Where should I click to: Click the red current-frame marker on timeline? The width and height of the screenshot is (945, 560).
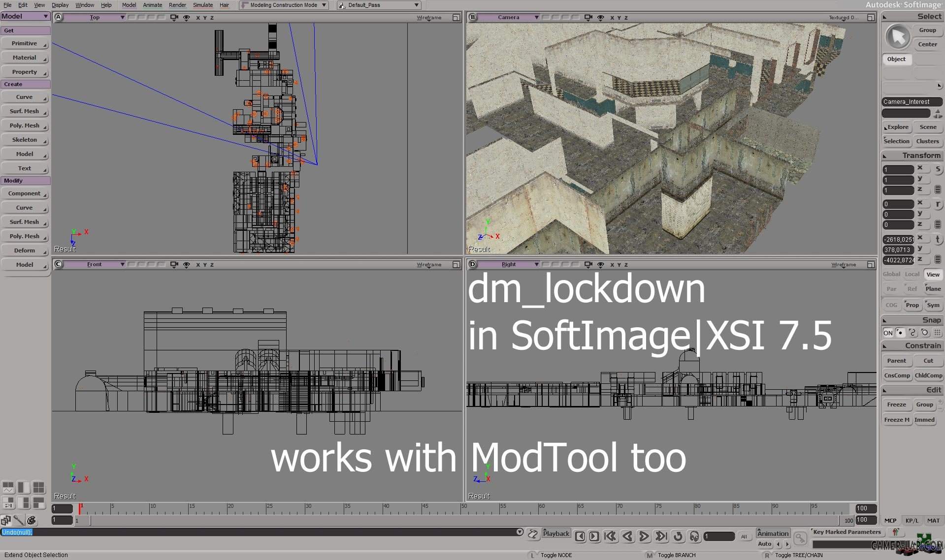80,509
